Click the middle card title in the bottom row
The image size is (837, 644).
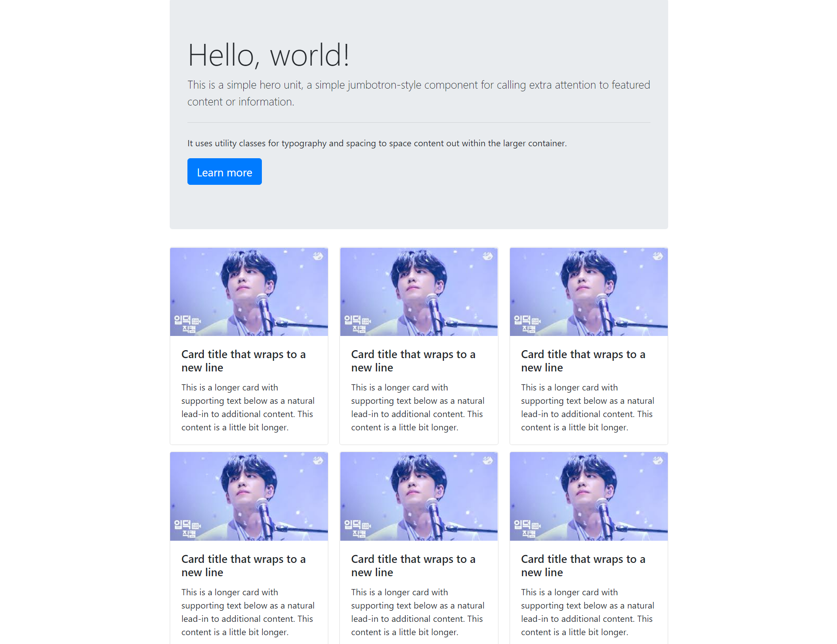(x=413, y=566)
